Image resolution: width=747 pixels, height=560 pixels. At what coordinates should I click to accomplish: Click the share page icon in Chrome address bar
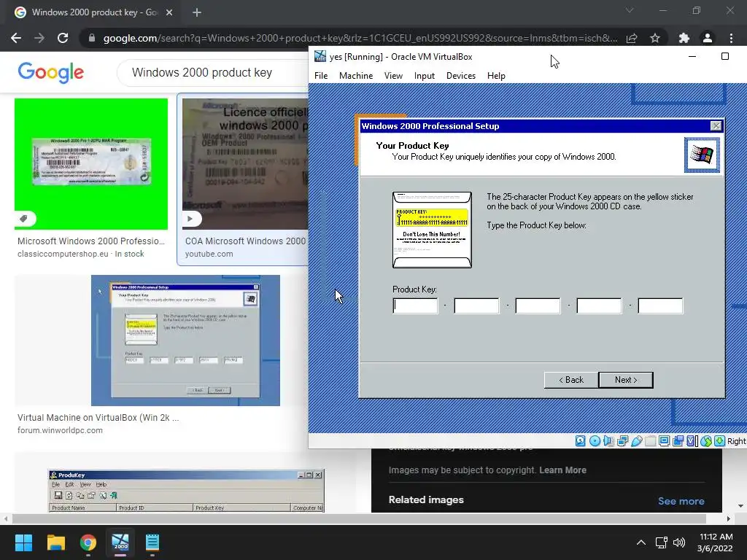pyautogui.click(x=632, y=38)
